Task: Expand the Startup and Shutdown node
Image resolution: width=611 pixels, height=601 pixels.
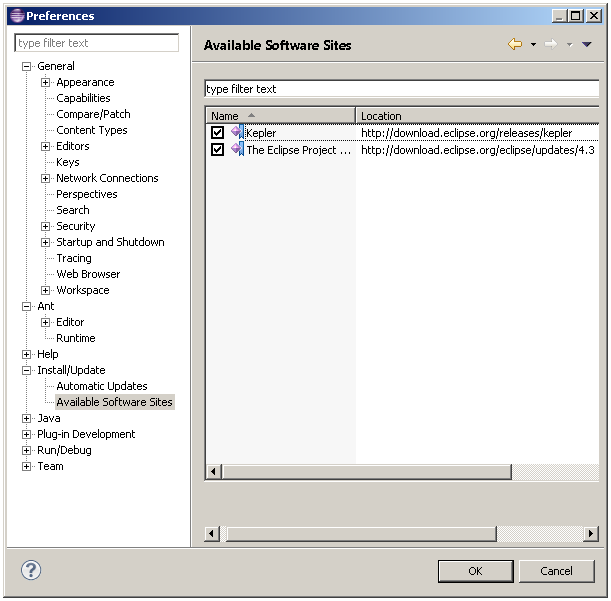Action: (45, 242)
